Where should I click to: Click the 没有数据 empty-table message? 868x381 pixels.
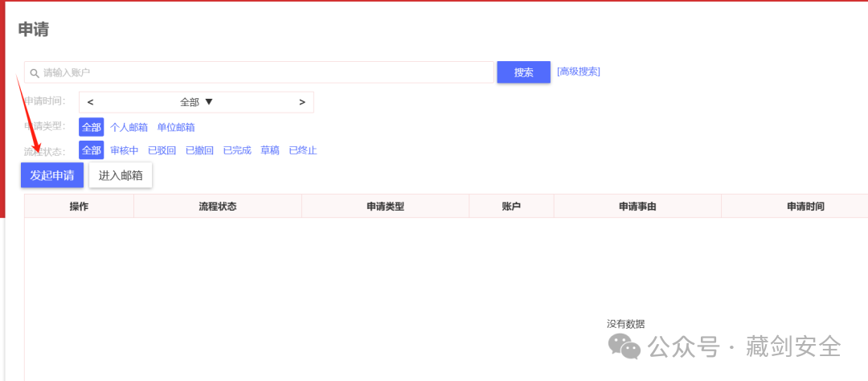click(625, 324)
